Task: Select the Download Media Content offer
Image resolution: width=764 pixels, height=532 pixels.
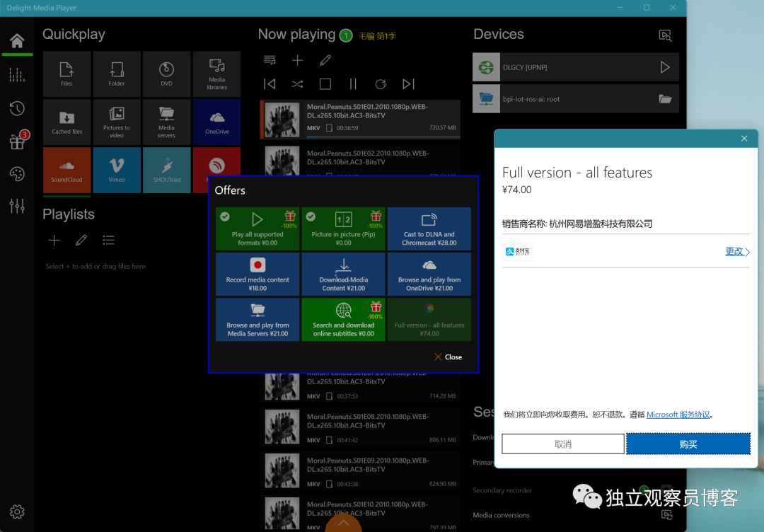Action: click(x=343, y=274)
